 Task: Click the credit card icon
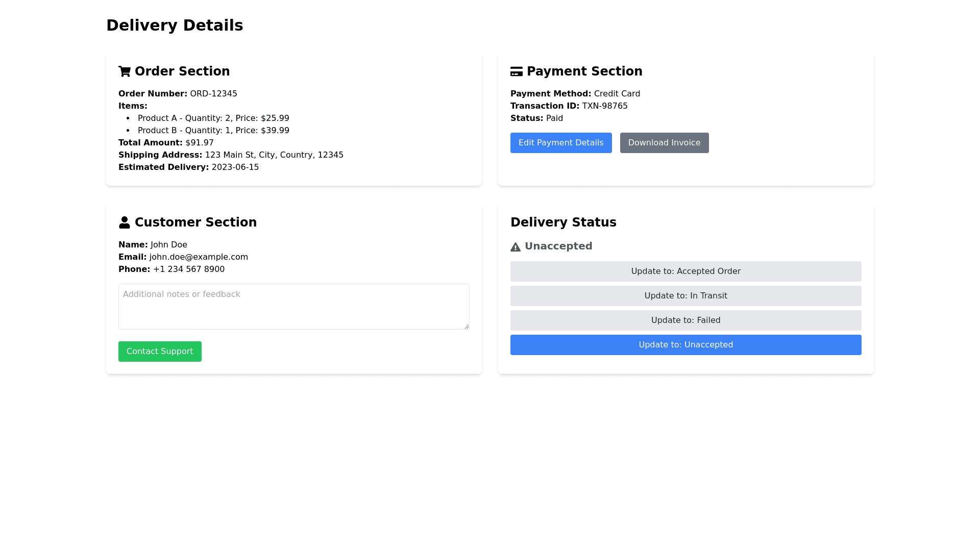517,71
